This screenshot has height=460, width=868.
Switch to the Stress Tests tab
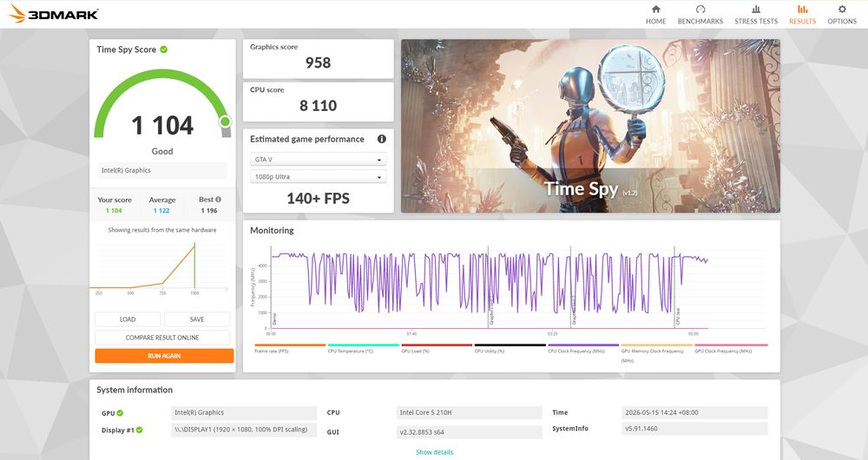point(756,15)
